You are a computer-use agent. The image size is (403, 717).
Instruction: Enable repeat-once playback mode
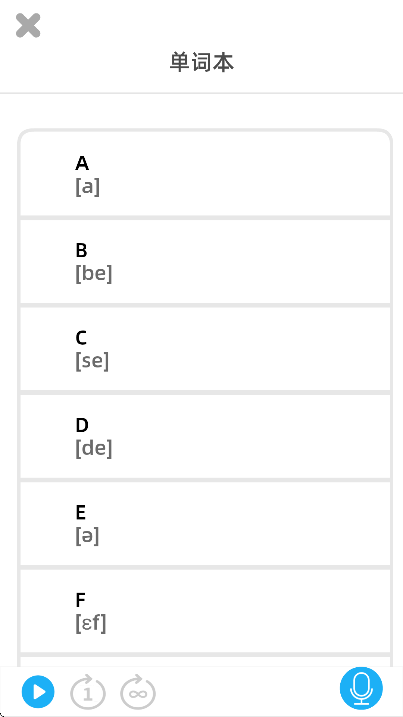pyautogui.click(x=88, y=692)
